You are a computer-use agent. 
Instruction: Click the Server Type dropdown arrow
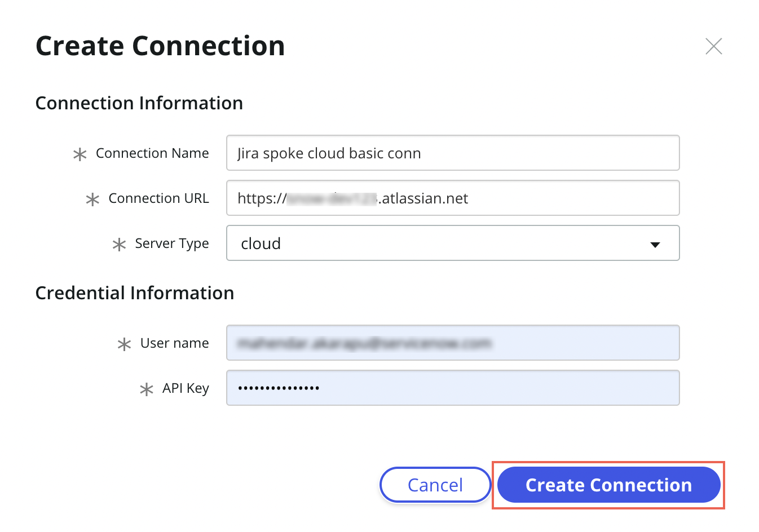pyautogui.click(x=655, y=245)
